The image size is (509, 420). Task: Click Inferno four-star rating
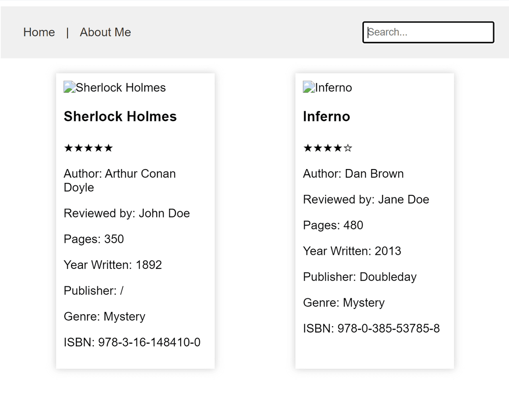pos(327,148)
